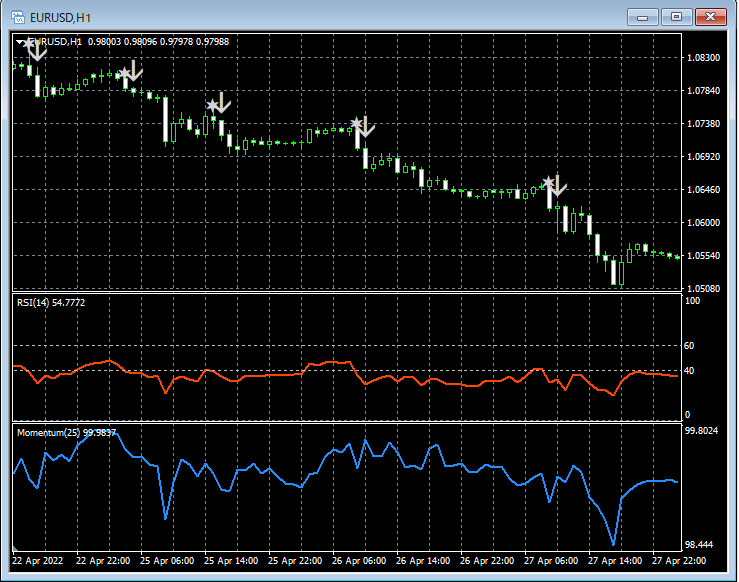
Task: Click the EURUSD,H1 window title text
Action: click(x=60, y=18)
